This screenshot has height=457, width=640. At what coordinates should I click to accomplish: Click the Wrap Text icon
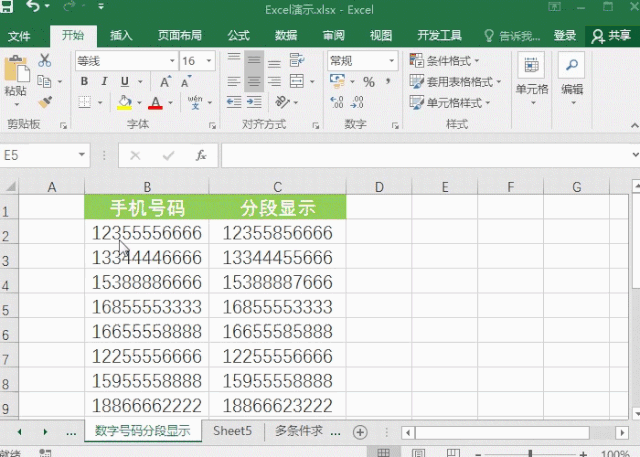pyautogui.click(x=297, y=60)
